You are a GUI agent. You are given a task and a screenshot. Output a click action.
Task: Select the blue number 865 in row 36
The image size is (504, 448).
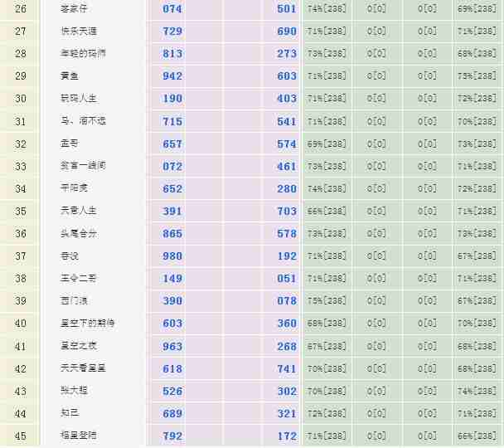[x=172, y=234]
